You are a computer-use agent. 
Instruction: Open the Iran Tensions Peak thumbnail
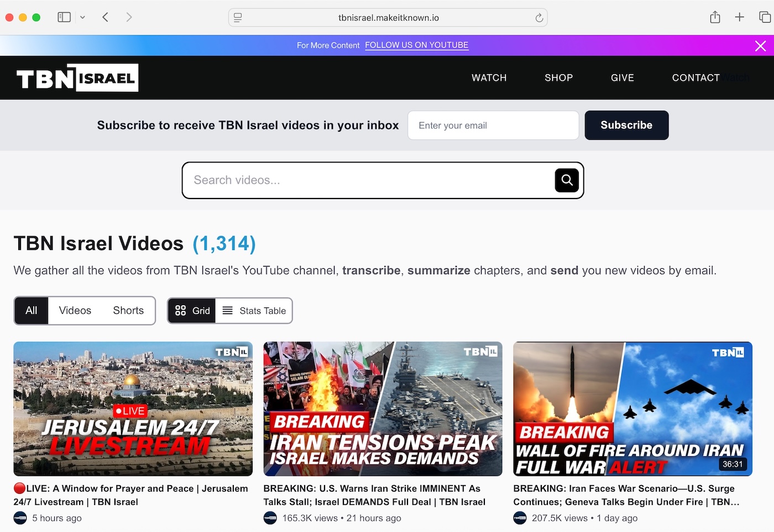point(383,409)
